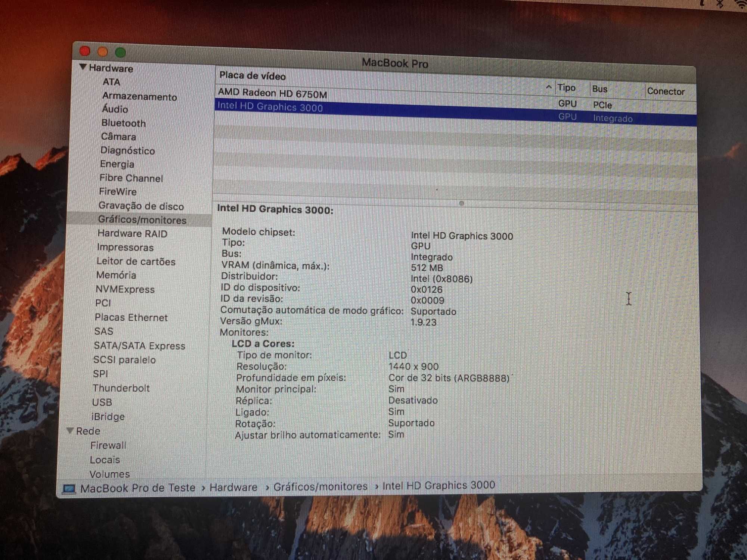Select SAS in the sidebar
The width and height of the screenshot is (747, 560).
pyautogui.click(x=103, y=331)
